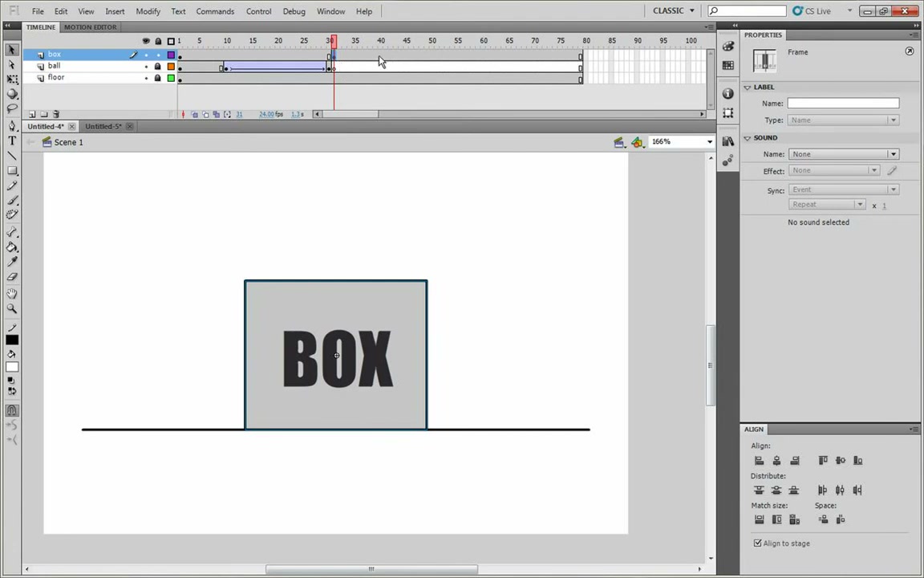Select the Lasso tool
This screenshot has height=578, width=924.
point(12,108)
